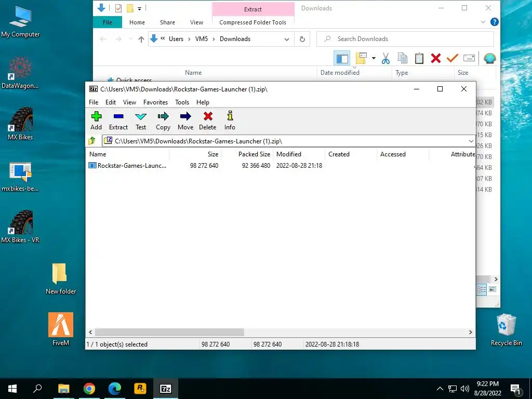532x399 pixels.
Task: Open the Favorites menu
Action: coord(155,102)
